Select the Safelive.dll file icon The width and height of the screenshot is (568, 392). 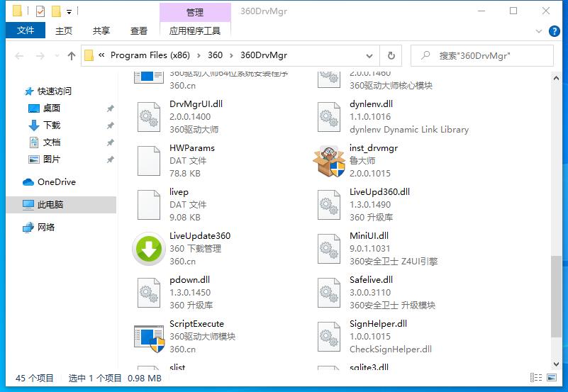pyautogui.click(x=329, y=293)
